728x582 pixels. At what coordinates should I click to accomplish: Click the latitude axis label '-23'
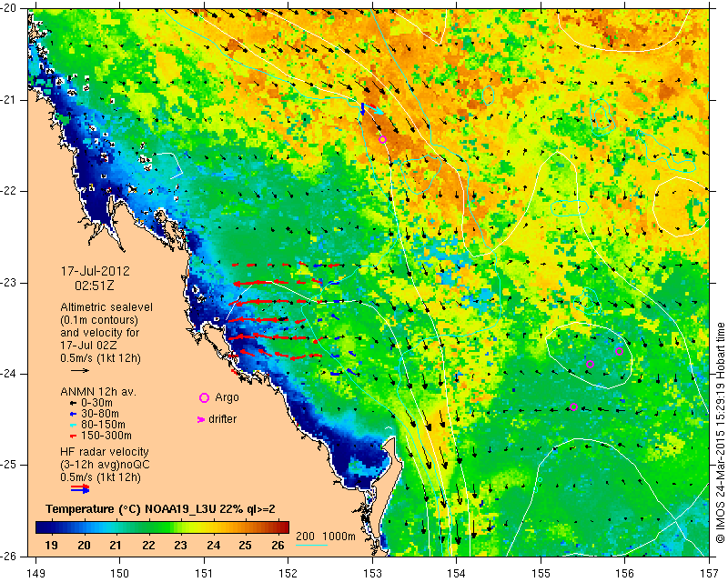pyautogui.click(x=8, y=283)
